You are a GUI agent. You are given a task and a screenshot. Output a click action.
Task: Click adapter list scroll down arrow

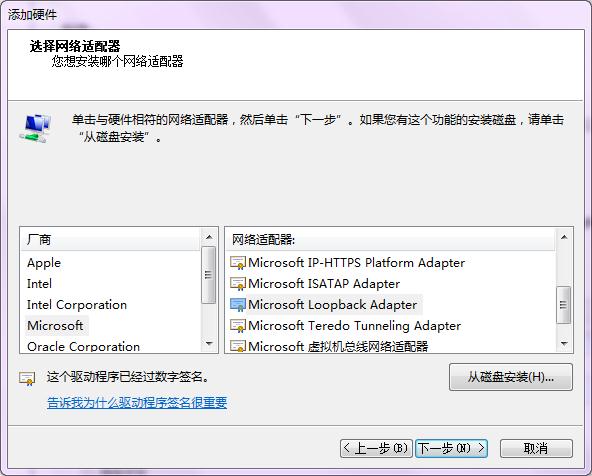click(x=564, y=344)
